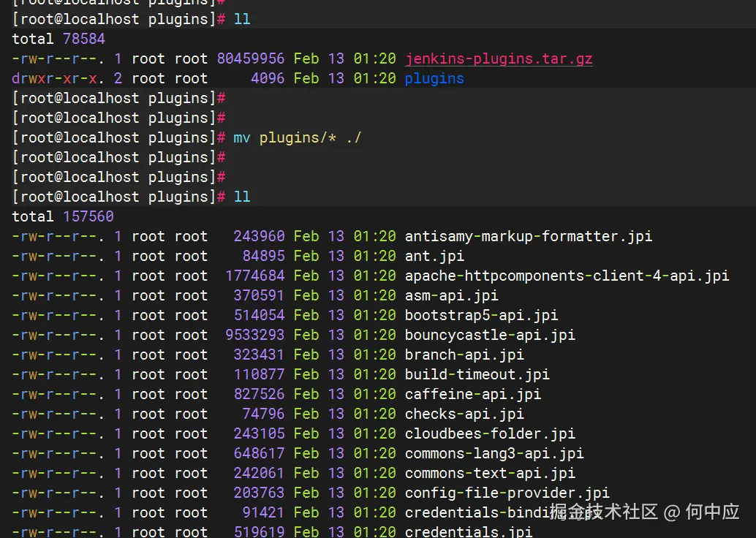
Task: Click file size 827526
Action: pos(260,394)
